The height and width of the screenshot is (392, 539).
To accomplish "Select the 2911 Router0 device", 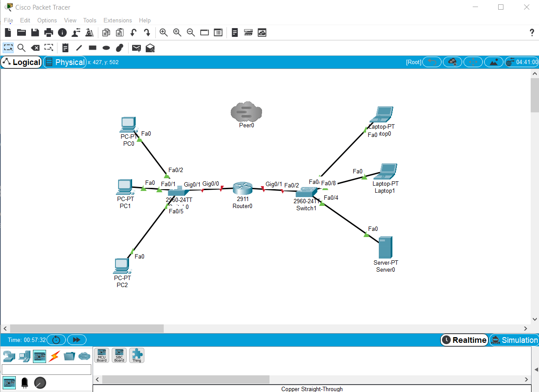I will point(242,188).
